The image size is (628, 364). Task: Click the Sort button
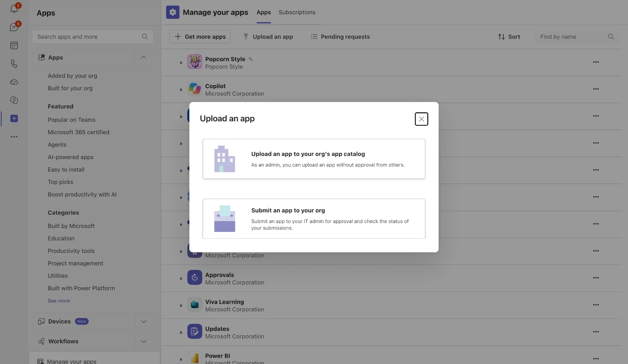[x=509, y=37]
